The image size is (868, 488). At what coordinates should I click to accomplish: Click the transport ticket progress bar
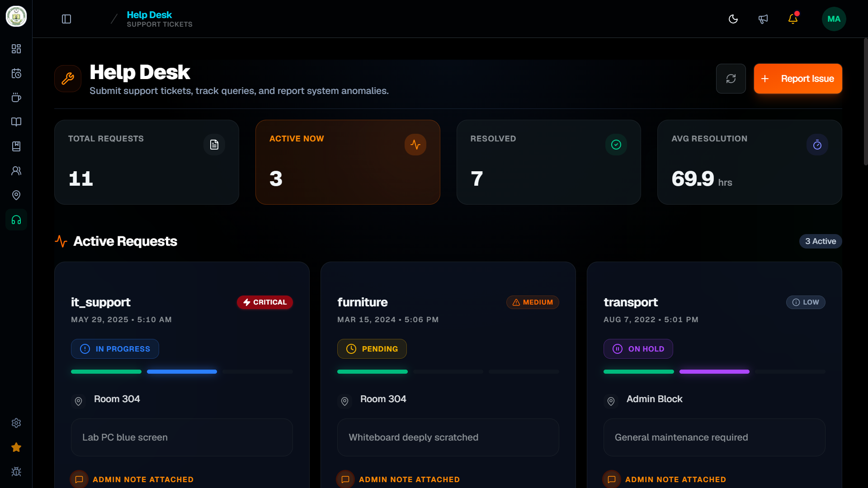(714, 372)
